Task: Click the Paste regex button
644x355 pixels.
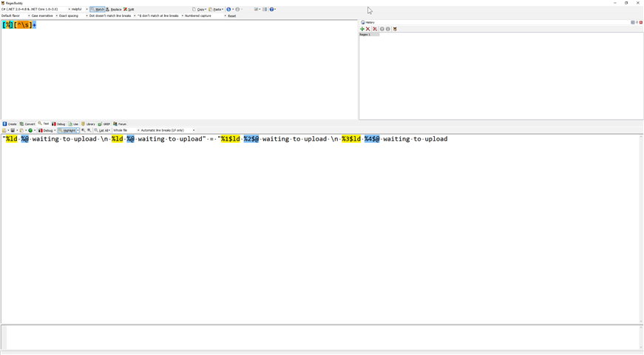Action: 216,9
